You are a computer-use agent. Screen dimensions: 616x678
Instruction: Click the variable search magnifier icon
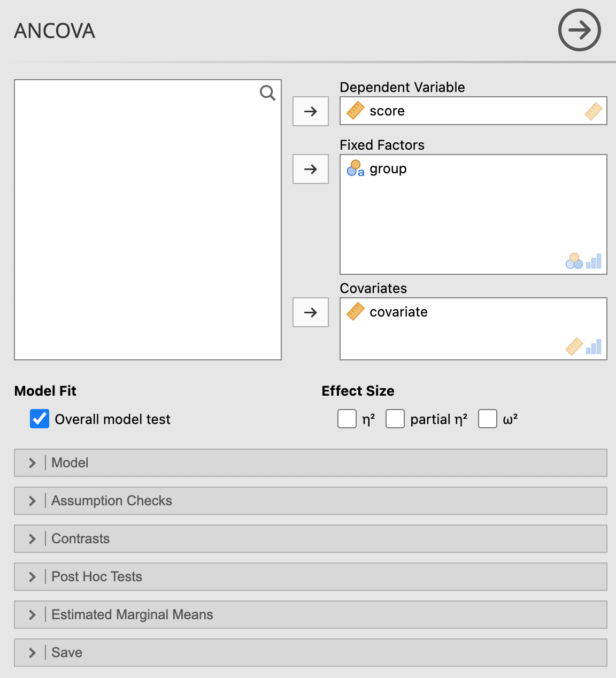pyautogui.click(x=267, y=93)
